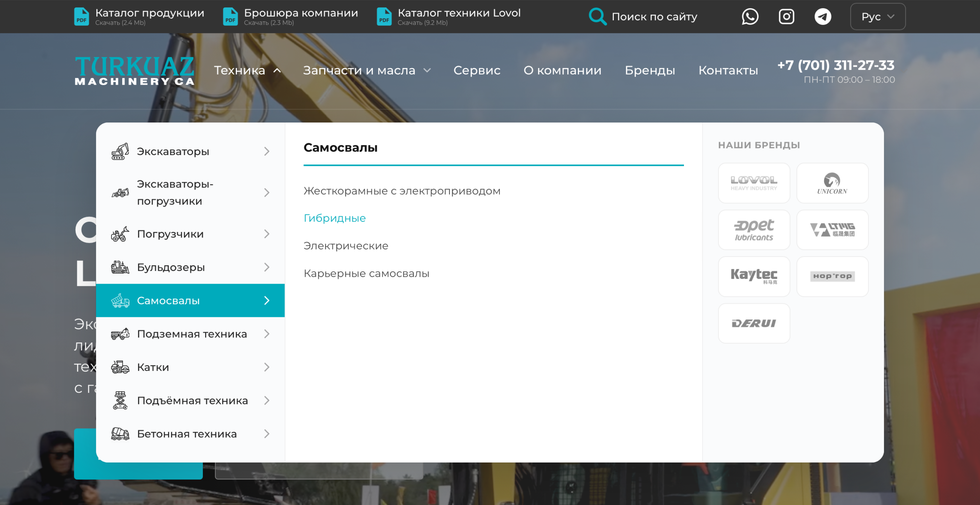This screenshot has width=980, height=505.
Task: Open the Kaytec brand tile
Action: 754,276
